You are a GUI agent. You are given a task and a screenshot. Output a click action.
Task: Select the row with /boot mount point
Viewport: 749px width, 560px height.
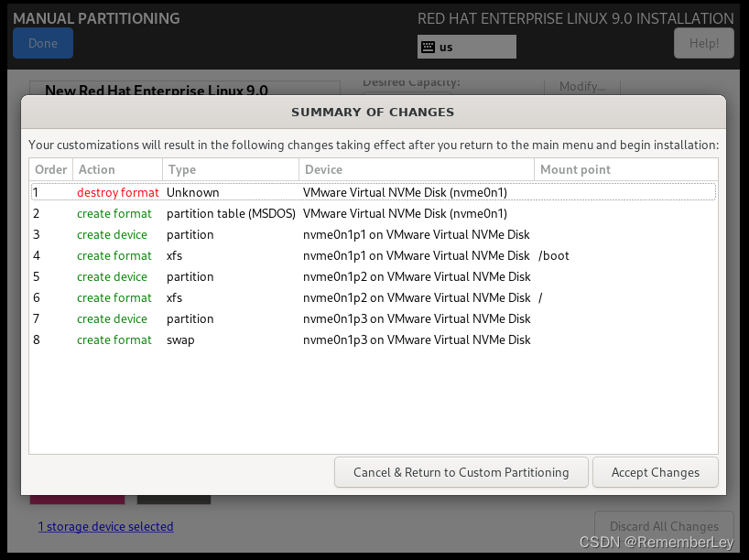point(374,255)
